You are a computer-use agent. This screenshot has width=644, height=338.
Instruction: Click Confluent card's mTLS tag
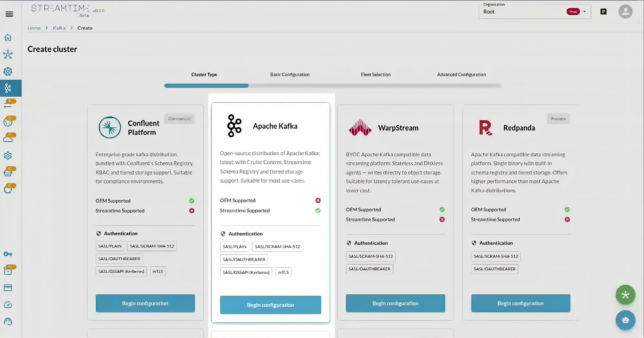(x=158, y=271)
